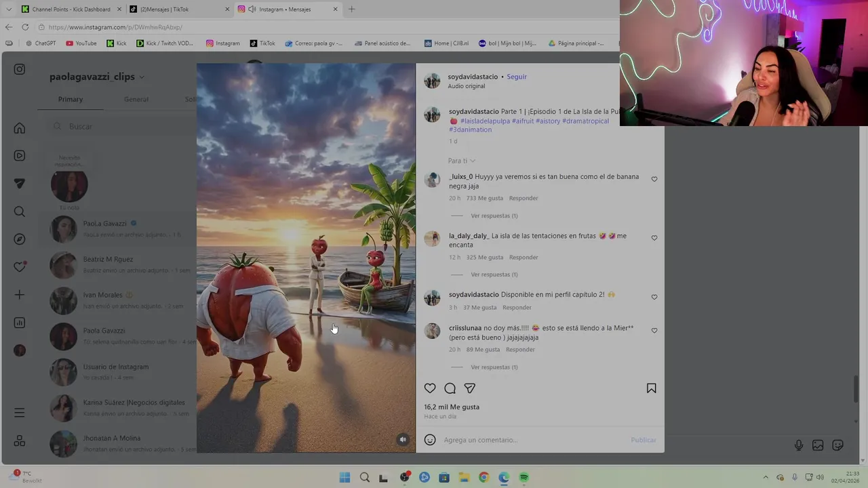Switch to the Mensajes TikTok browser tab
Image resolution: width=868 pixels, height=488 pixels.
(x=179, y=9)
